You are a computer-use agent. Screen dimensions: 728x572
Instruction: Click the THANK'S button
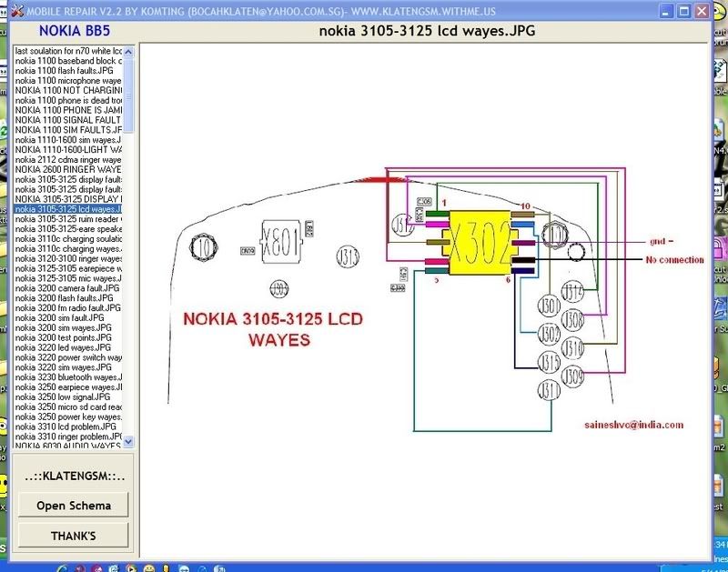click(74, 536)
